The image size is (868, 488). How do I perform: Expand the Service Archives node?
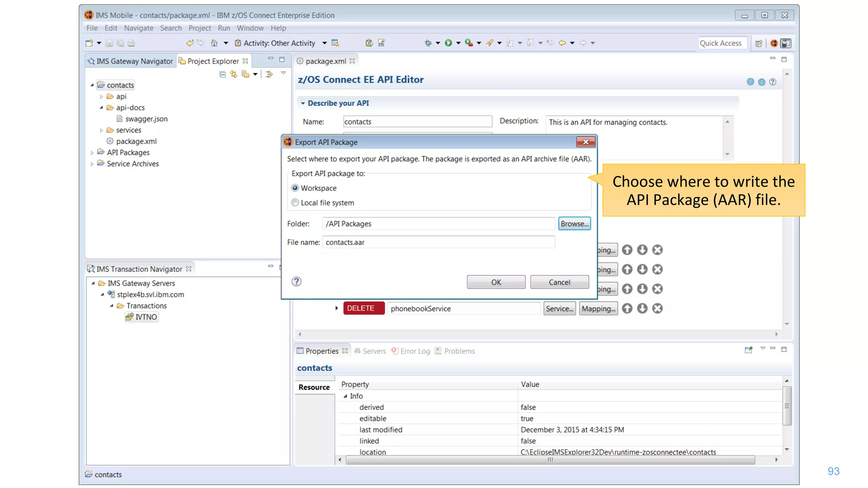coord(92,164)
